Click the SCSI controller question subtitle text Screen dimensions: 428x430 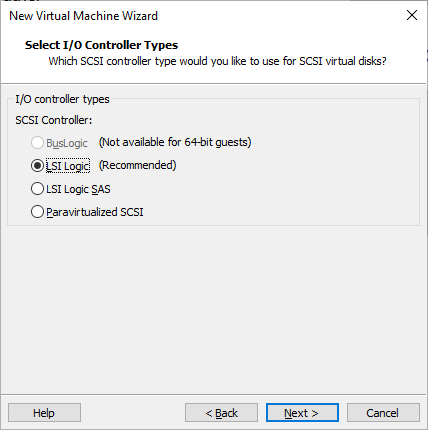(x=217, y=61)
